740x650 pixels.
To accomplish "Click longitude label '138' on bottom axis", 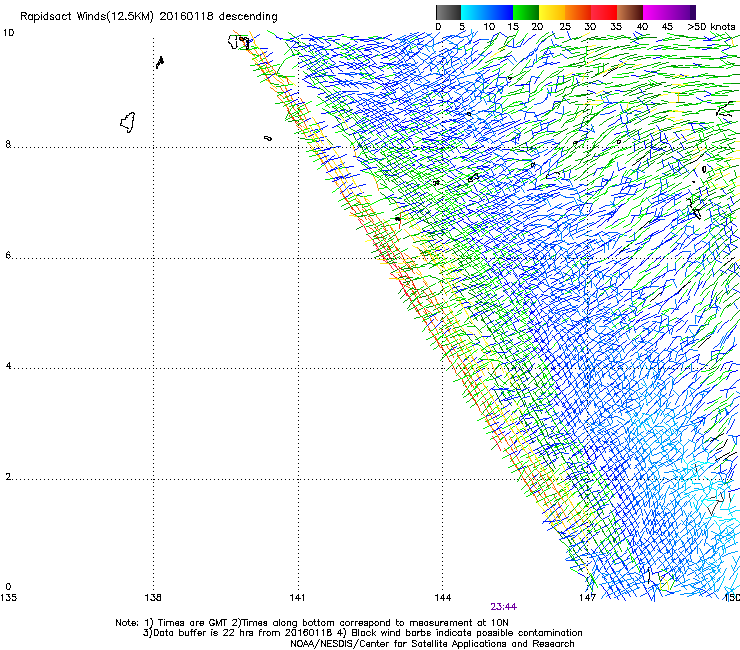I will (153, 598).
